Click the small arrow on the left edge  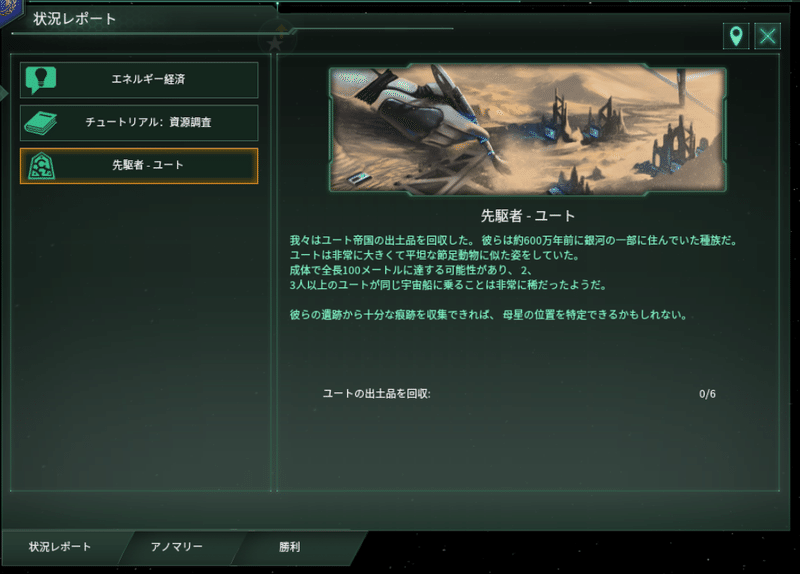pyautogui.click(x=4, y=93)
